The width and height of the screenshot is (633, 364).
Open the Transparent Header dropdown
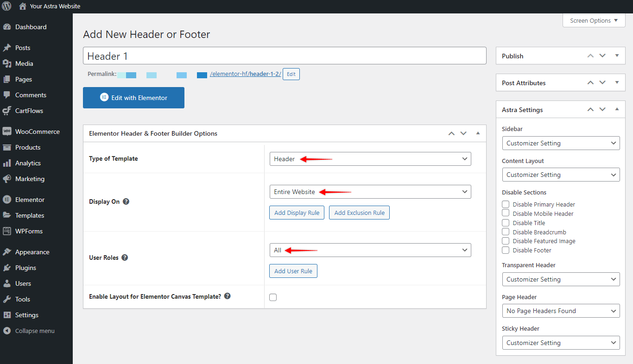(561, 279)
